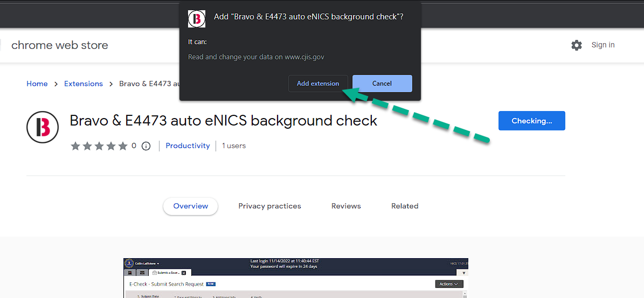Click the mail envelope icon in the preview screenshot
This screenshot has height=298, width=644.
click(x=142, y=273)
